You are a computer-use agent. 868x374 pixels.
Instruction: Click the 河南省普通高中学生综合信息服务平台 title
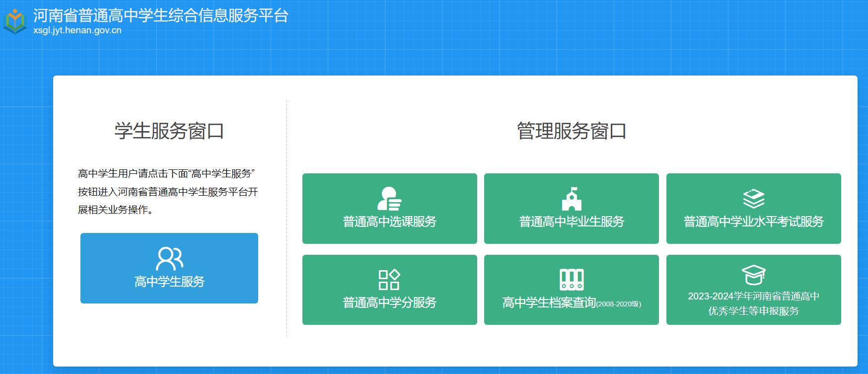161,15
